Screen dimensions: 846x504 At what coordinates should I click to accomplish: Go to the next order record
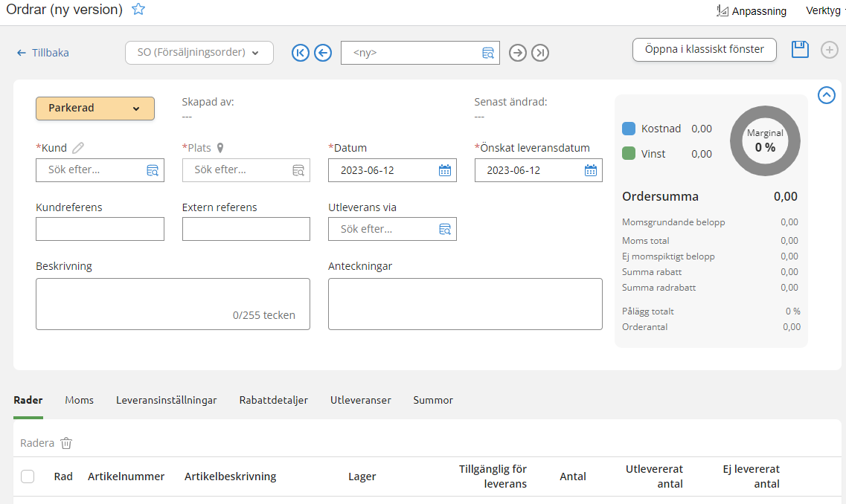pyautogui.click(x=518, y=53)
